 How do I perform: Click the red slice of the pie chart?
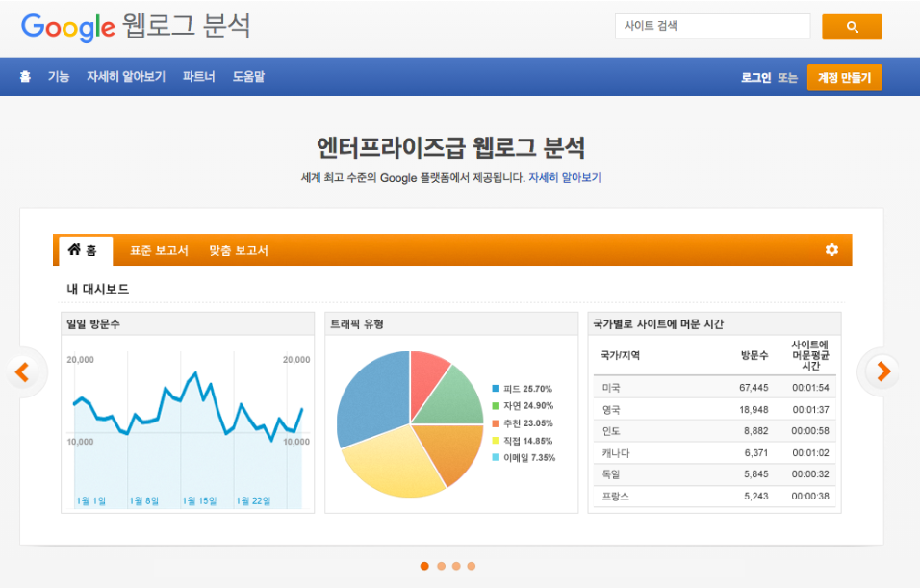point(426,378)
